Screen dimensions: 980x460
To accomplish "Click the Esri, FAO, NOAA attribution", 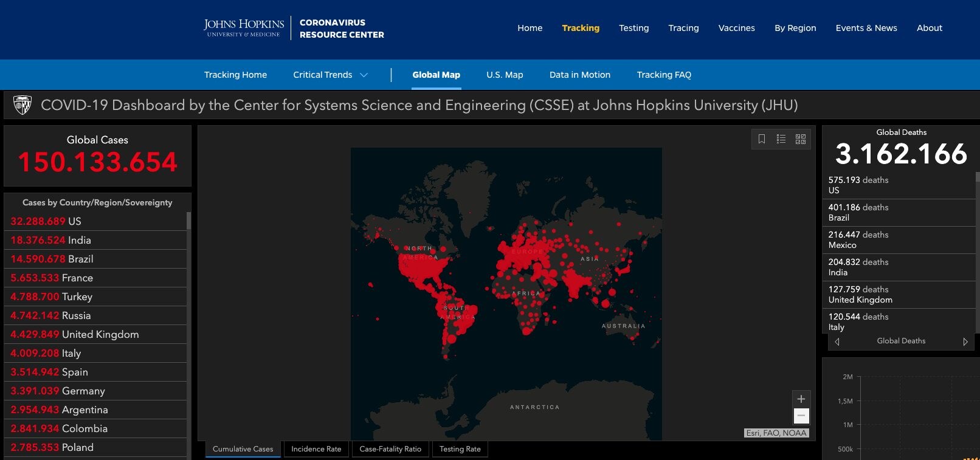I will coord(776,433).
